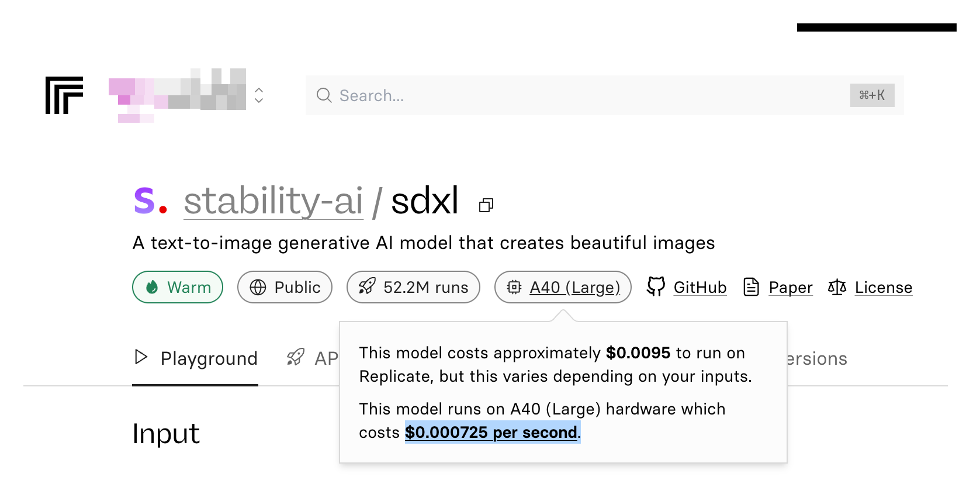Click the Public visibility badge

[285, 287]
